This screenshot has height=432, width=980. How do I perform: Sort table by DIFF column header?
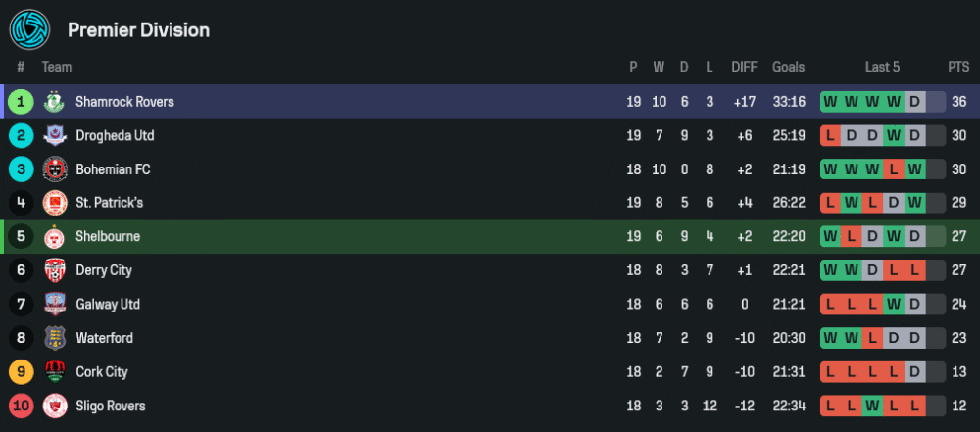click(x=744, y=67)
